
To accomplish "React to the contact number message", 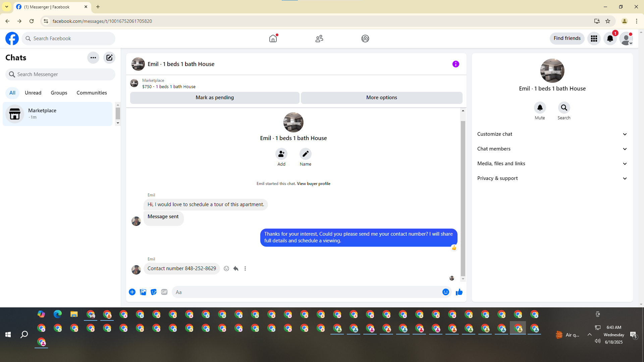I will tap(226, 268).
